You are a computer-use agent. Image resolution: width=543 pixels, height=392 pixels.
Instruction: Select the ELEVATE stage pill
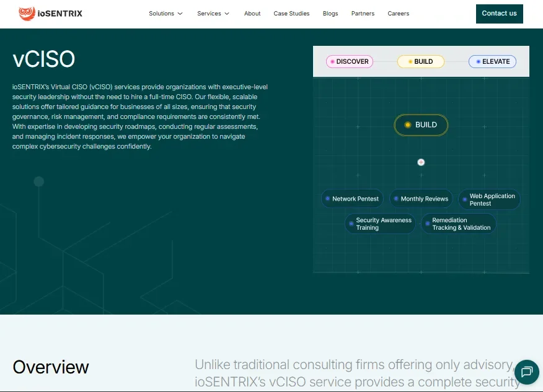(x=492, y=61)
